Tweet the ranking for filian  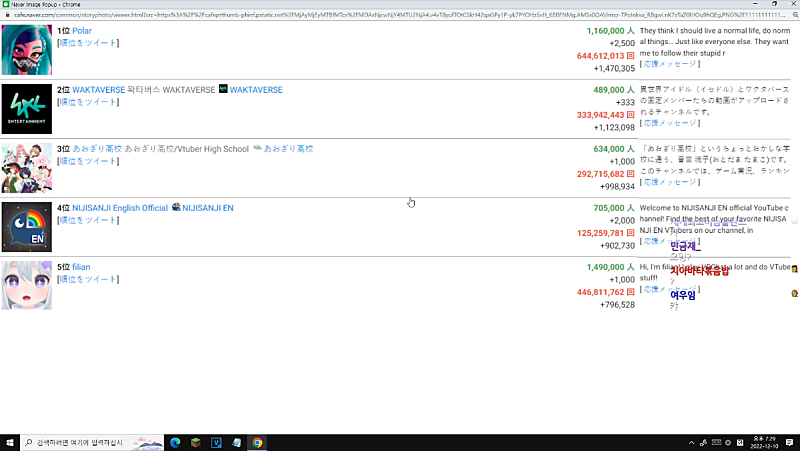(x=88, y=280)
